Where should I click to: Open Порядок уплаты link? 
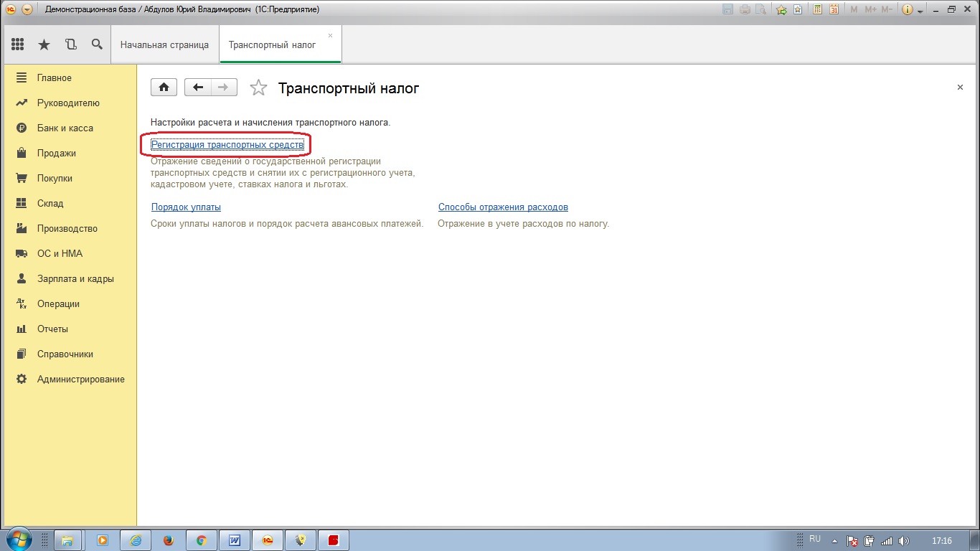(186, 207)
